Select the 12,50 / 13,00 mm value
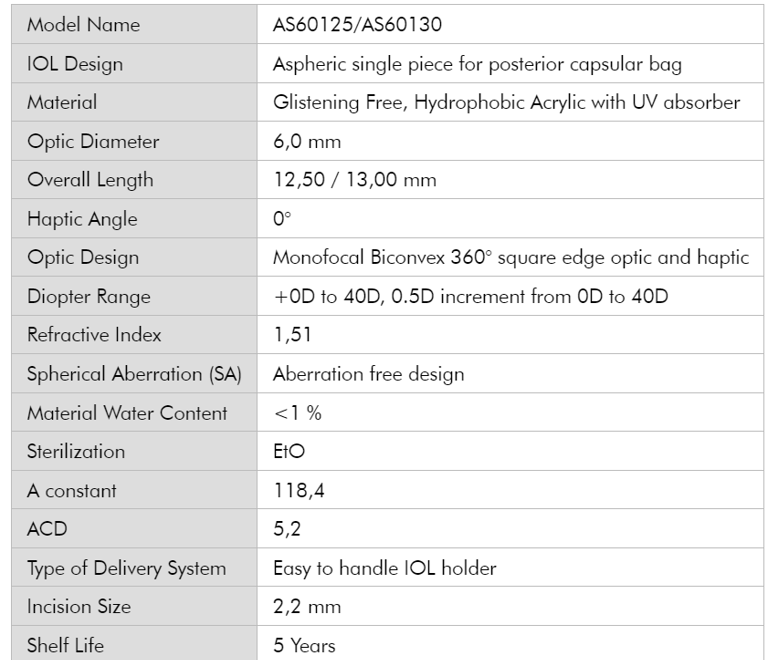The width and height of the screenshot is (768, 660). point(355,180)
